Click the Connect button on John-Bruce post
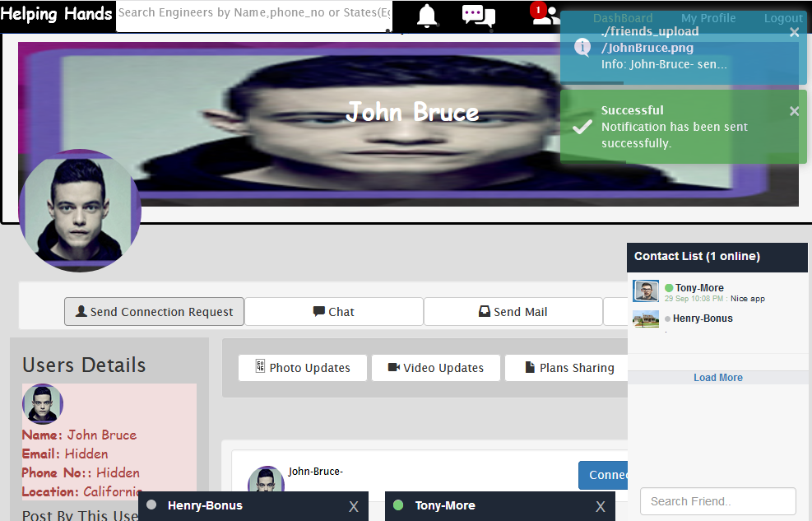This screenshot has width=812, height=521. (603, 475)
